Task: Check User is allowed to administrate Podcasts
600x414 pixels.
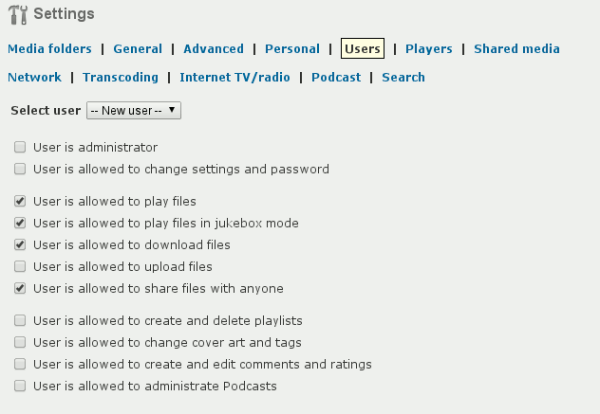Action: (x=20, y=386)
